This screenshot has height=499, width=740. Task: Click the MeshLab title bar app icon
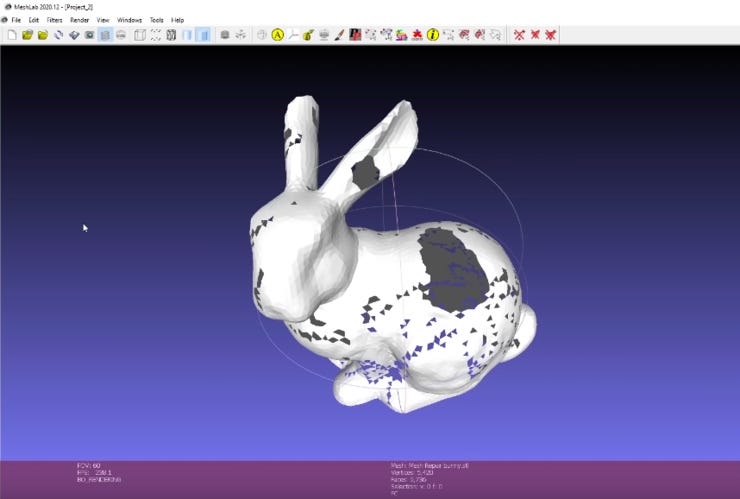point(8,7)
